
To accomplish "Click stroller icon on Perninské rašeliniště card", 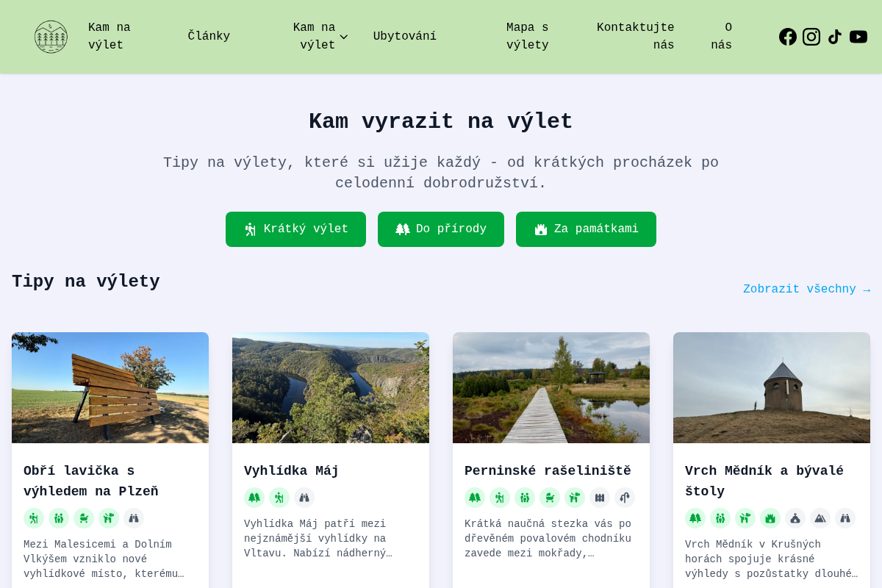I will coord(550,498).
